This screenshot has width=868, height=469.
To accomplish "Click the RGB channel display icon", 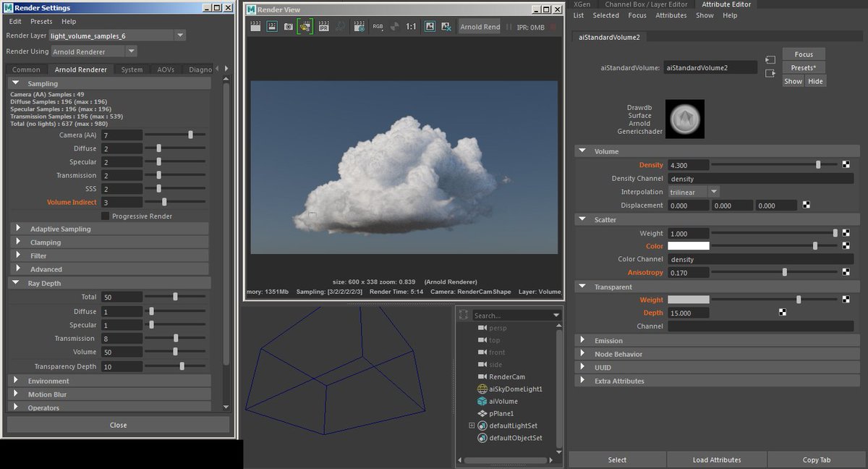I will pyautogui.click(x=378, y=27).
